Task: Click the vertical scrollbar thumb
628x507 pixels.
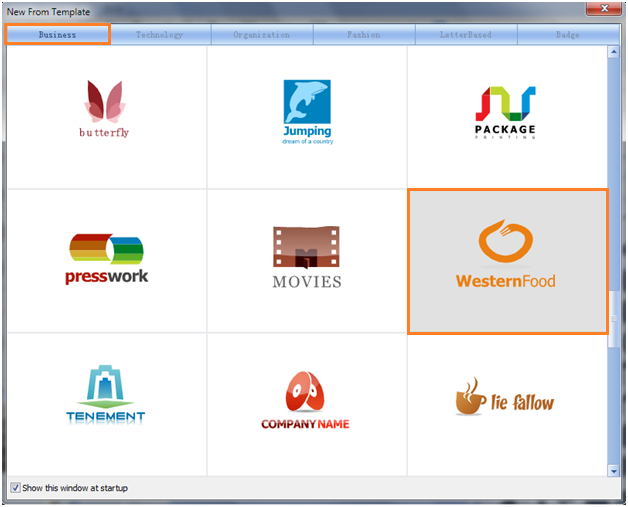Action: pos(614,319)
